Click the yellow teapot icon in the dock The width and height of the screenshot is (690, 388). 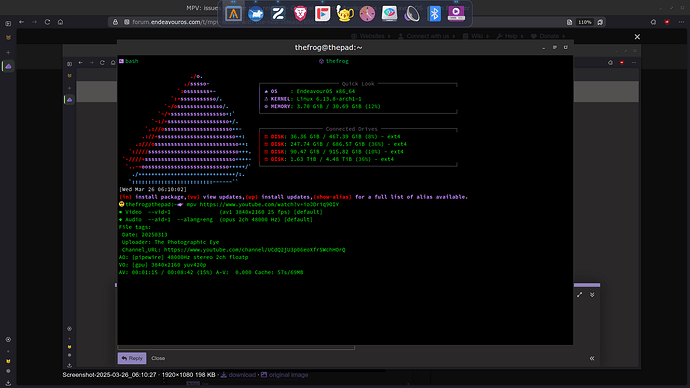[345, 14]
